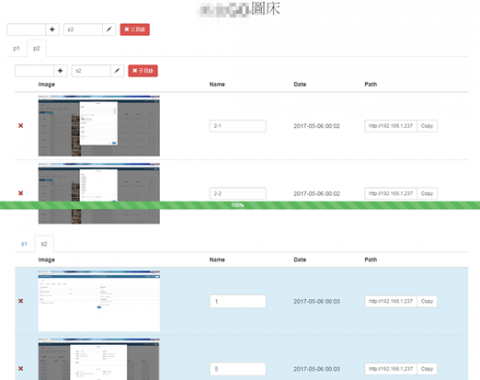Edit the name field showing 2-1

[x=238, y=126]
